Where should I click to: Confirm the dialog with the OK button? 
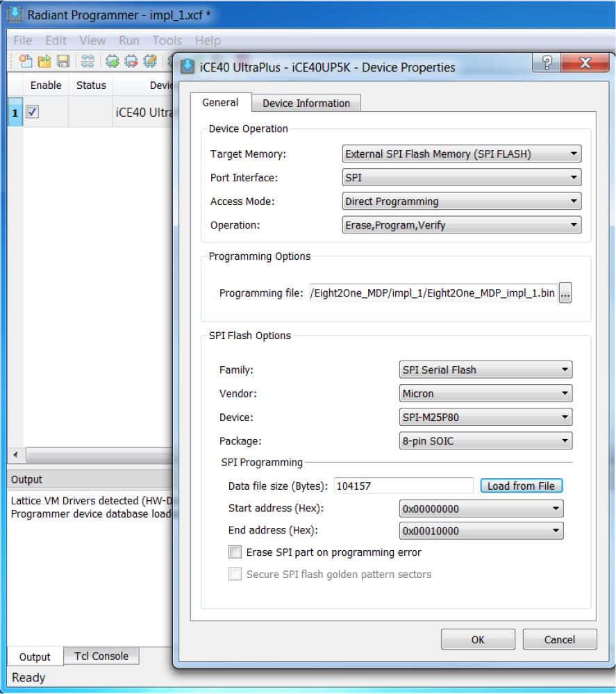click(478, 640)
